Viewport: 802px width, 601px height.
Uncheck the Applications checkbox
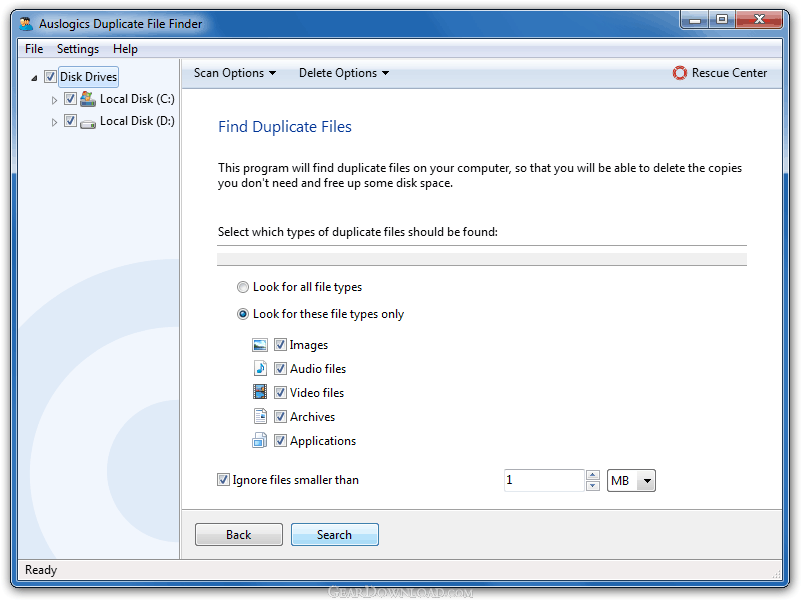(280, 440)
